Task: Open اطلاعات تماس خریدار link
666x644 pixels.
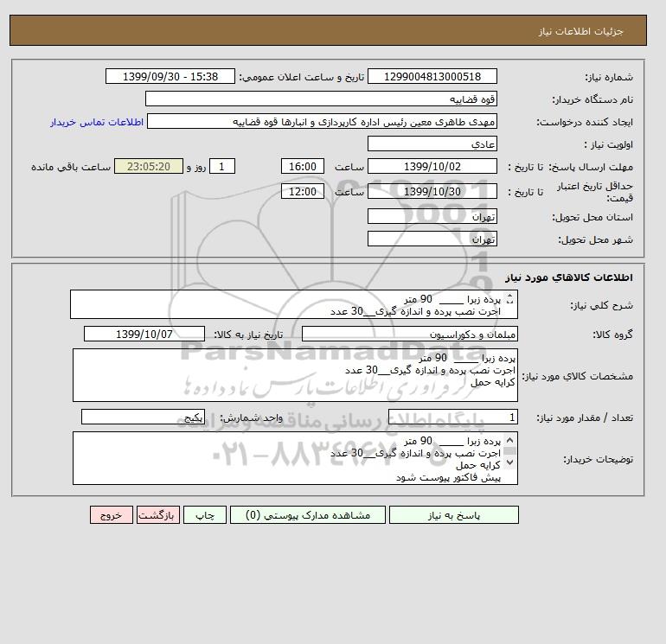Action: pyautogui.click(x=97, y=122)
